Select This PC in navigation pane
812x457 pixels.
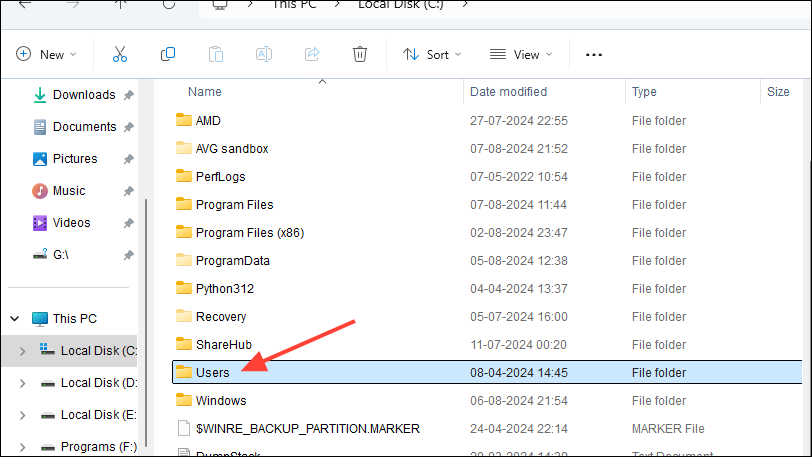point(65,319)
